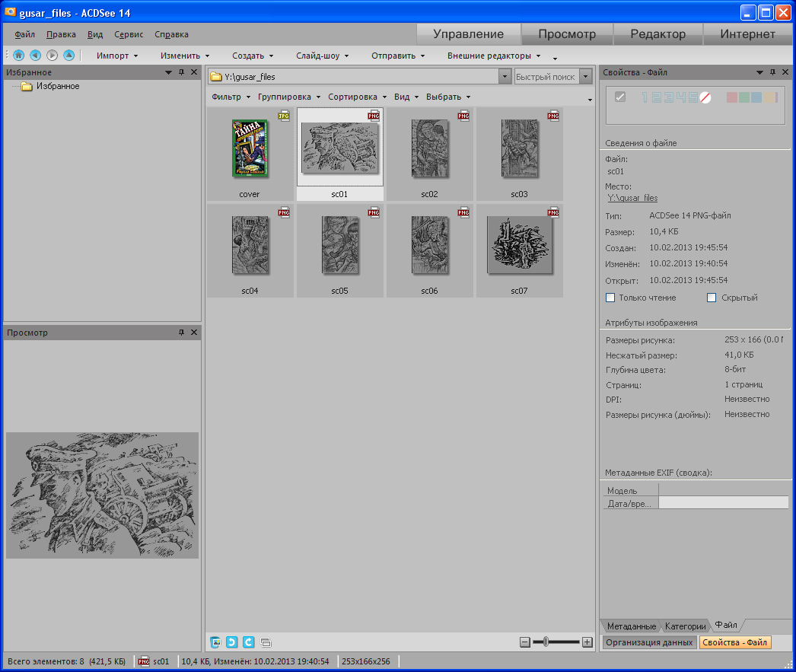Click the rotate left icon below the thumbnails
The width and height of the screenshot is (796, 672).
(x=232, y=642)
